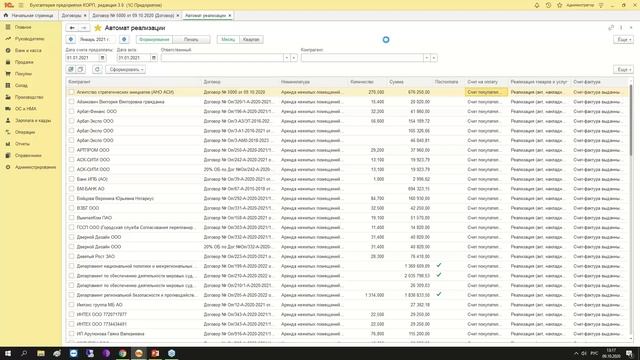Shift period to the previous month
The height and width of the screenshot is (360, 640).
(x=71, y=40)
